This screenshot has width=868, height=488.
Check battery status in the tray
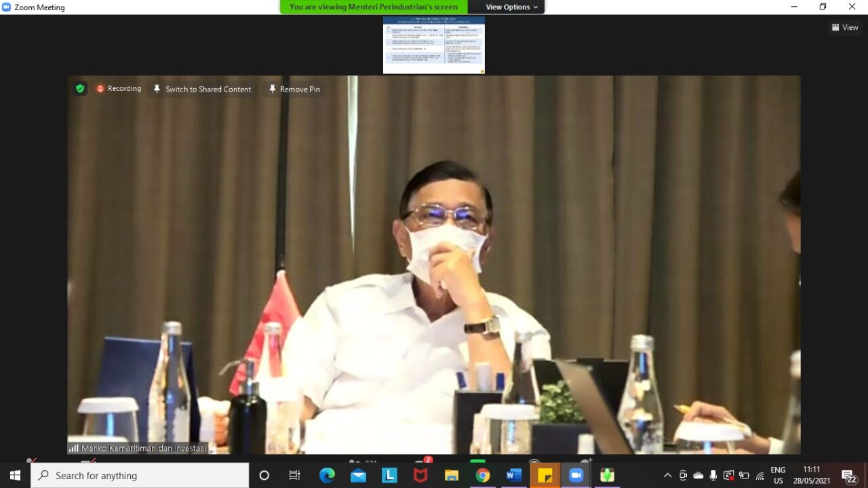point(744,476)
